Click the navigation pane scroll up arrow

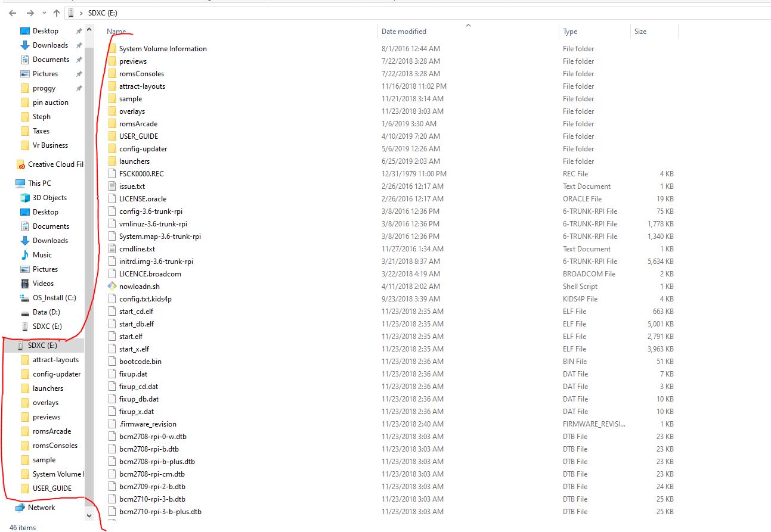89,30
